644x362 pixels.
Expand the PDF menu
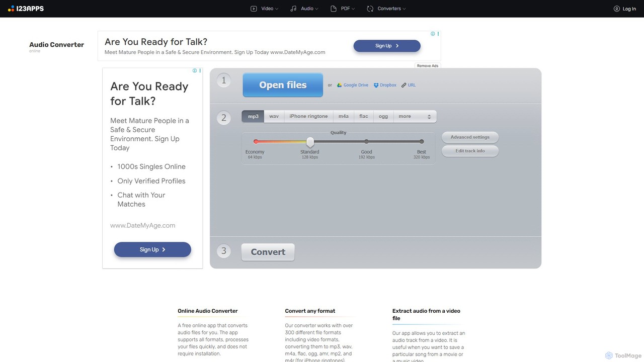click(343, 9)
